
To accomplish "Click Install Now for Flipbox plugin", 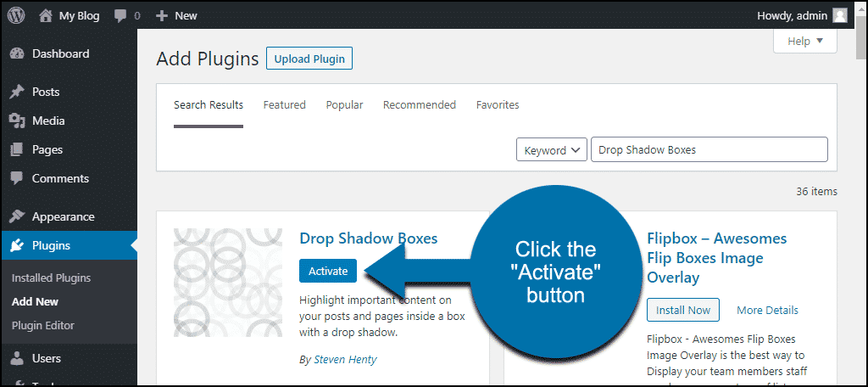I will 683,310.
